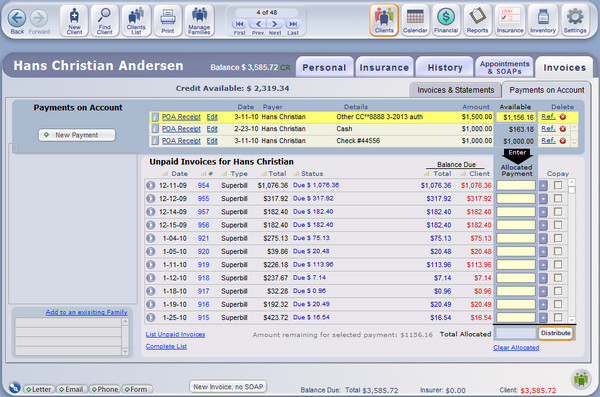Click Add to an existing Family
The image size is (600, 397).
86,312
